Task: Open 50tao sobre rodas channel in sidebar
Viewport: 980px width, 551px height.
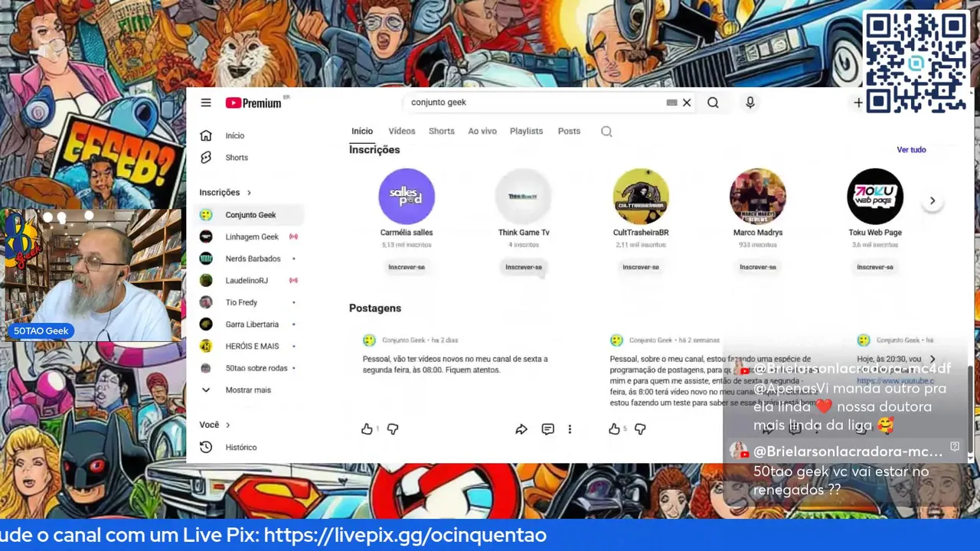Action: (249, 368)
